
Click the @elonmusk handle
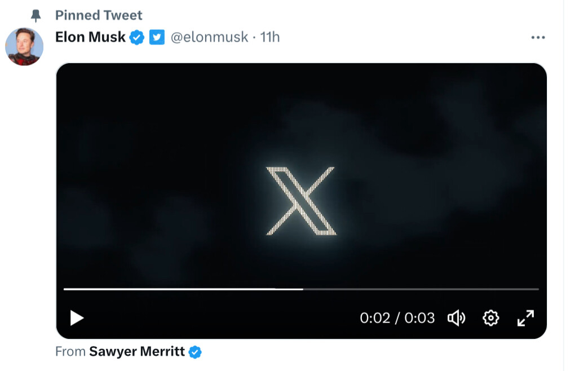209,37
